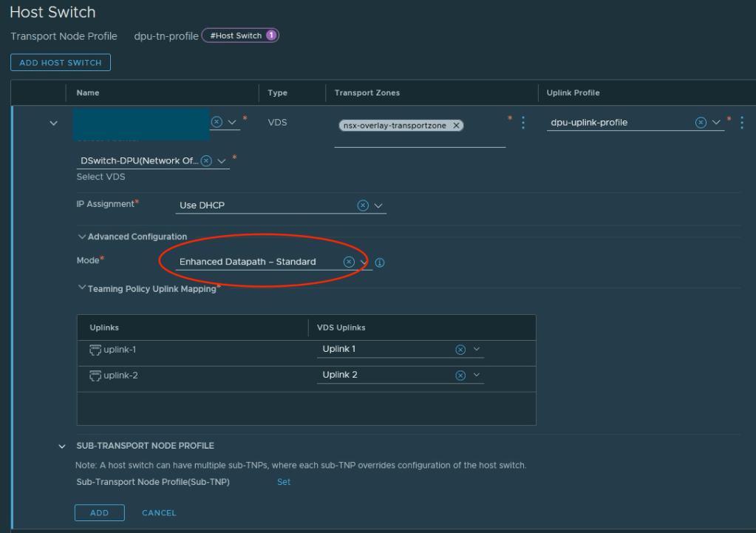Click the Mode info icon
The height and width of the screenshot is (533, 756).
[380, 262]
